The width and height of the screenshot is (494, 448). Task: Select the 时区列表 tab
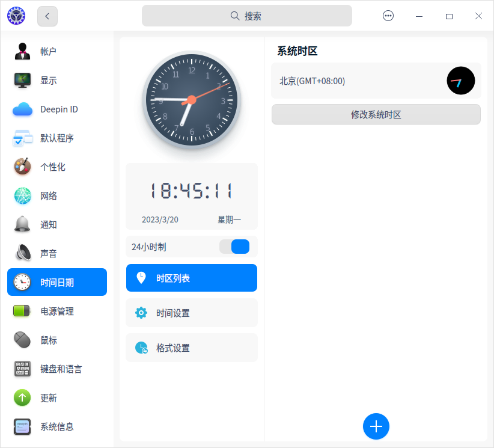point(191,278)
